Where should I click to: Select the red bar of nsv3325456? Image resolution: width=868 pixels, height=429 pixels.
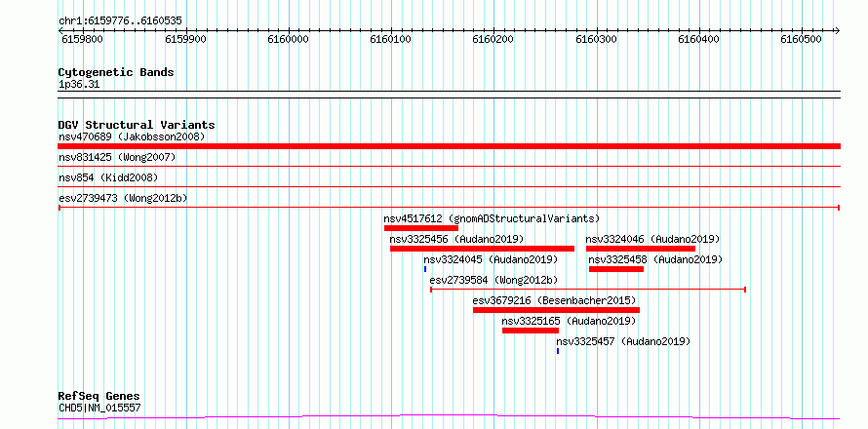[x=482, y=249]
